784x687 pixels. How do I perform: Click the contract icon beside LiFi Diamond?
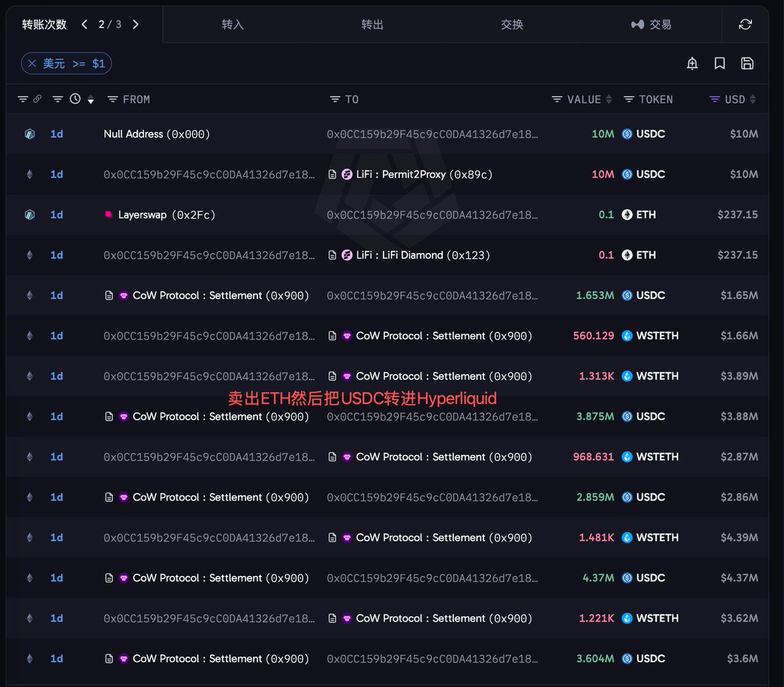coord(333,255)
